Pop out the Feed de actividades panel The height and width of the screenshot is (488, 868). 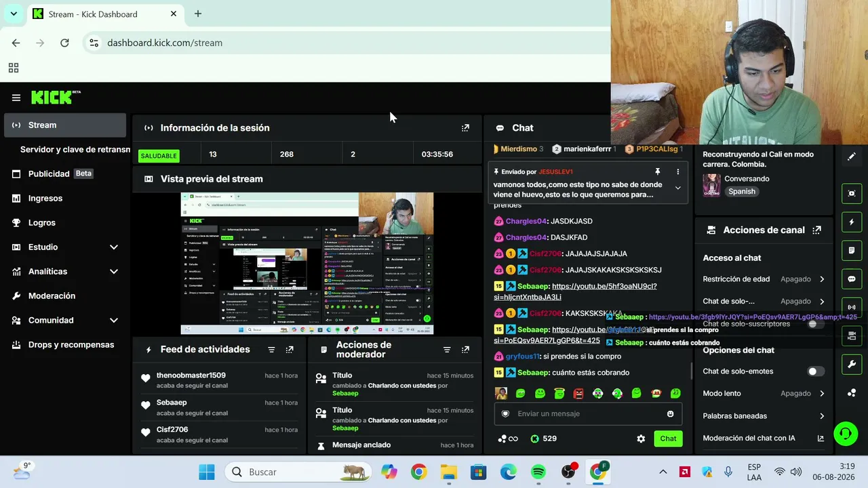(290, 350)
